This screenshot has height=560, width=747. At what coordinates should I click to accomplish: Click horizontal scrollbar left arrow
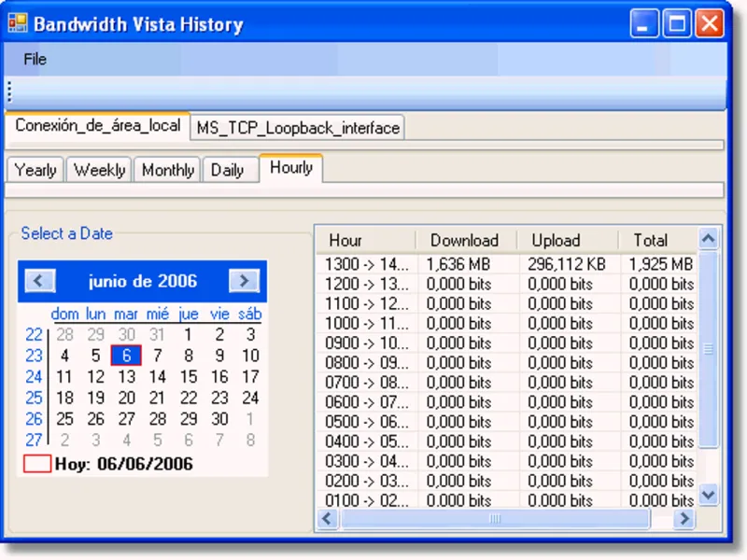[328, 519]
